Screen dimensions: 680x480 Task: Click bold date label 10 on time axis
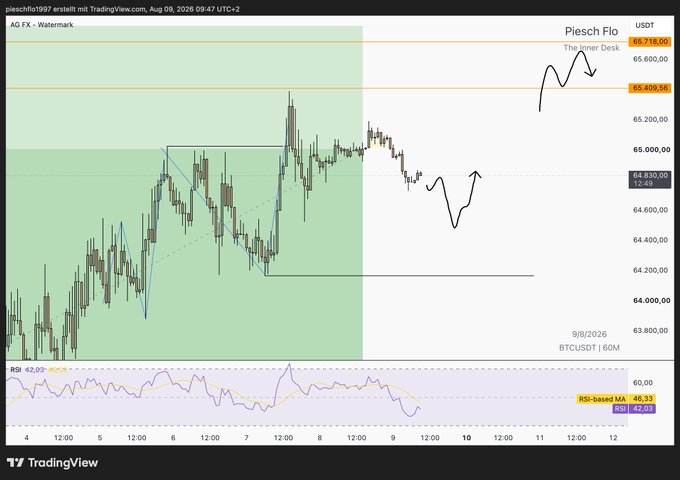click(x=466, y=438)
